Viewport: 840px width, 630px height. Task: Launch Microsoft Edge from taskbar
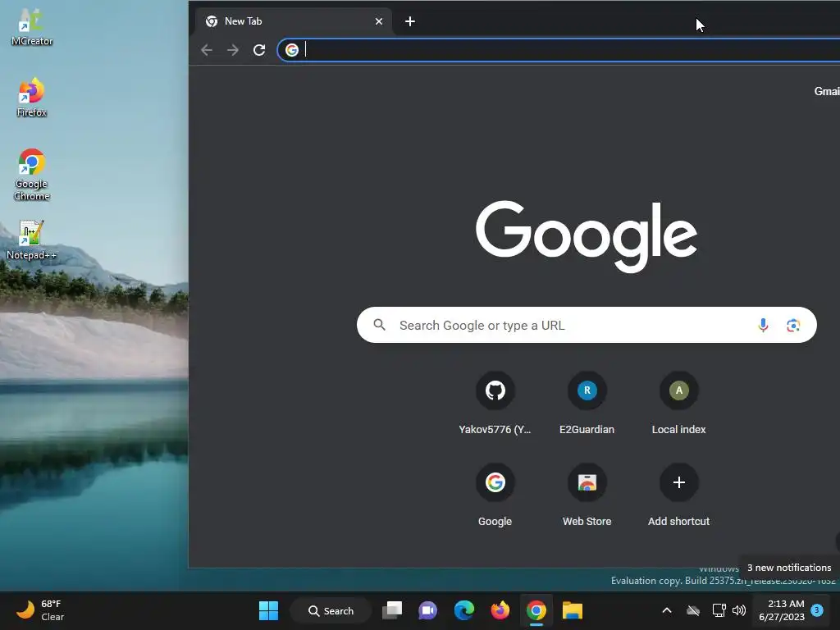[x=464, y=610]
